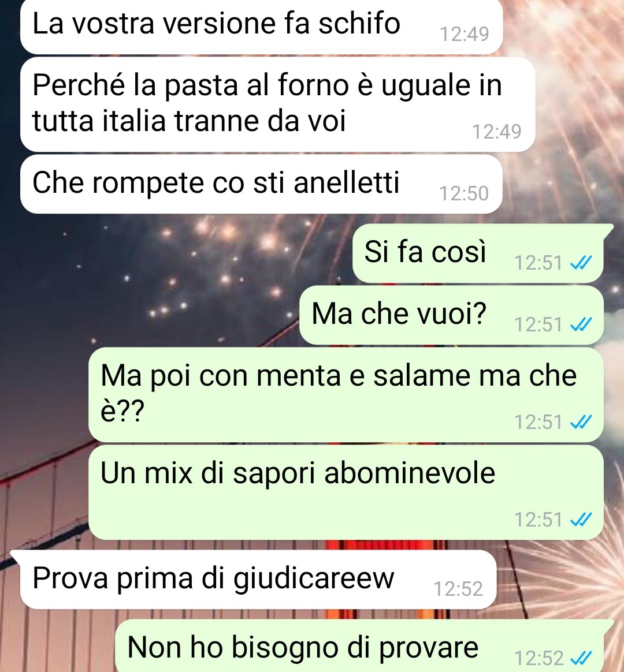Tap the blue ticks on 'Non ho bisogno di provare'
Image resolution: width=624 pixels, height=672 pixels.
pos(581,658)
